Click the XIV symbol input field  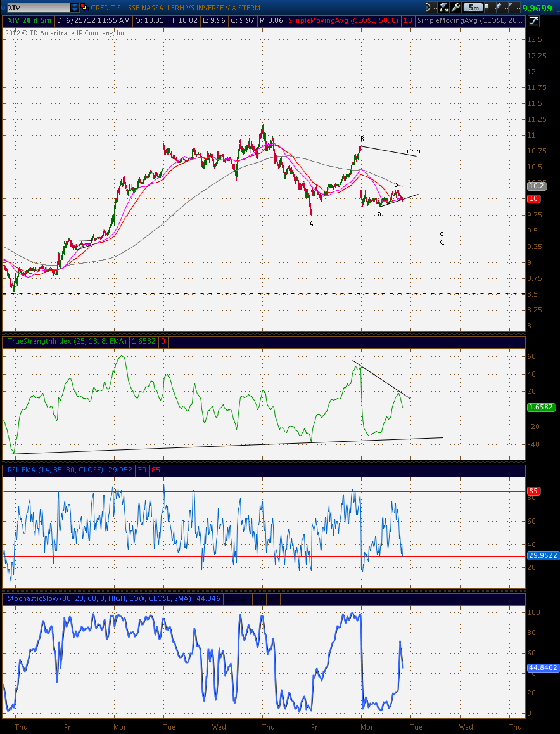38,8
